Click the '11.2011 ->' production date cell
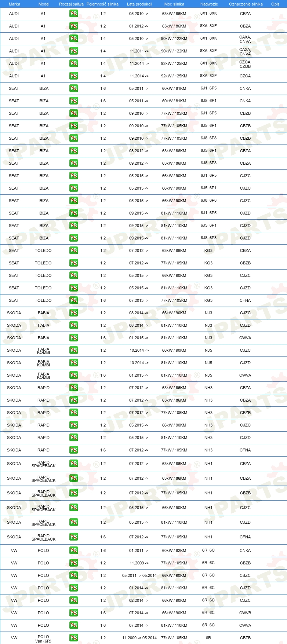287x644 pixels. click(139, 51)
